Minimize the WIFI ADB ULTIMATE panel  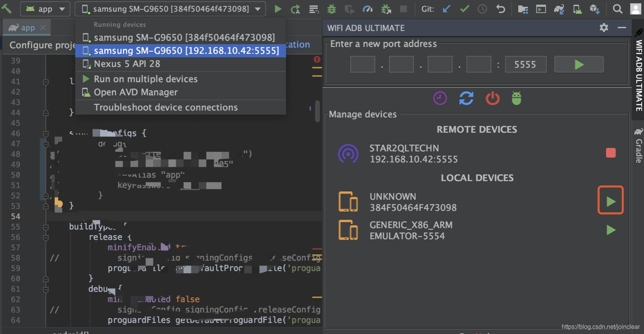tap(622, 28)
